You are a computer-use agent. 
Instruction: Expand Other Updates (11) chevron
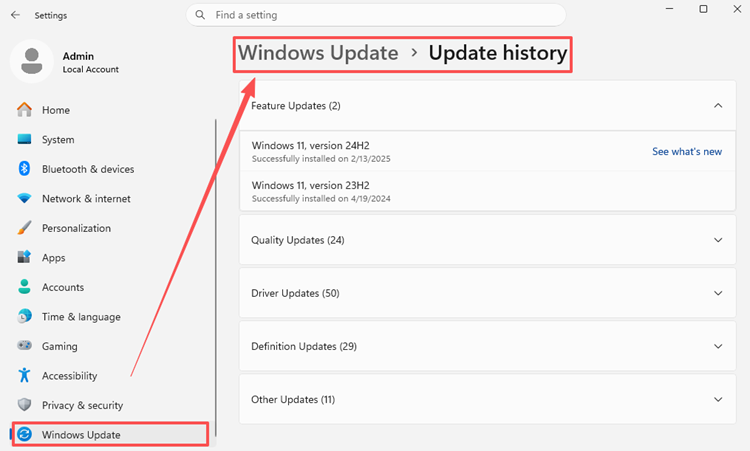click(x=718, y=399)
